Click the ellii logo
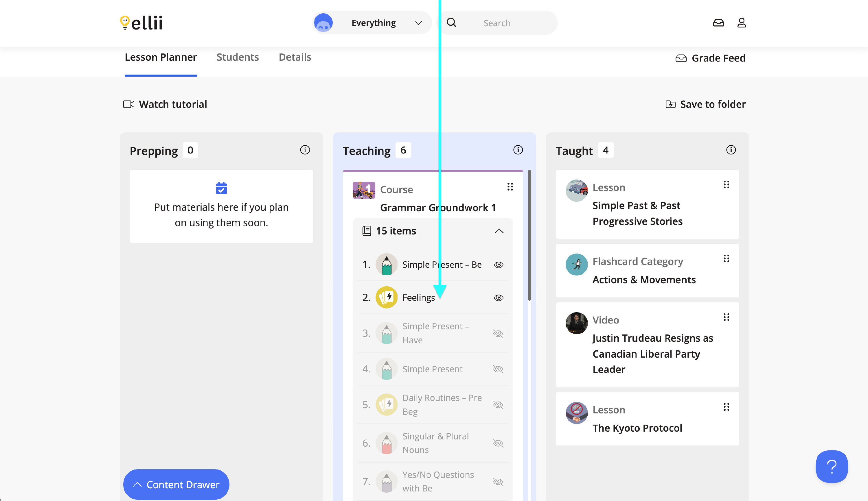The width and height of the screenshot is (868, 501). [x=141, y=23]
